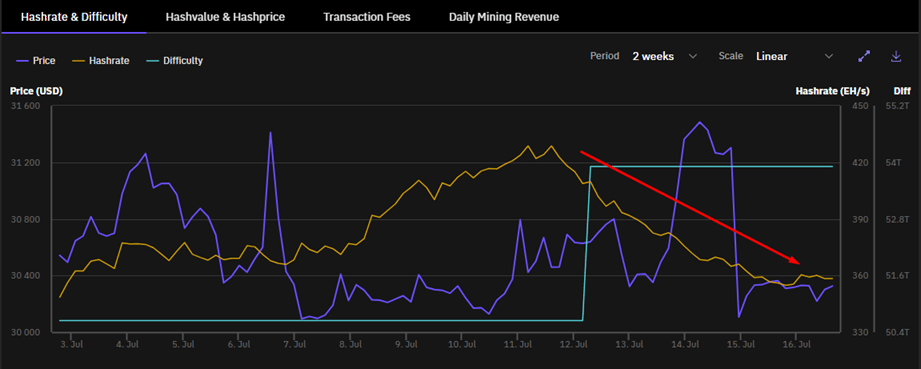Image resolution: width=921 pixels, height=369 pixels.
Task: Click the 15. Jul date label
Action: coord(740,344)
